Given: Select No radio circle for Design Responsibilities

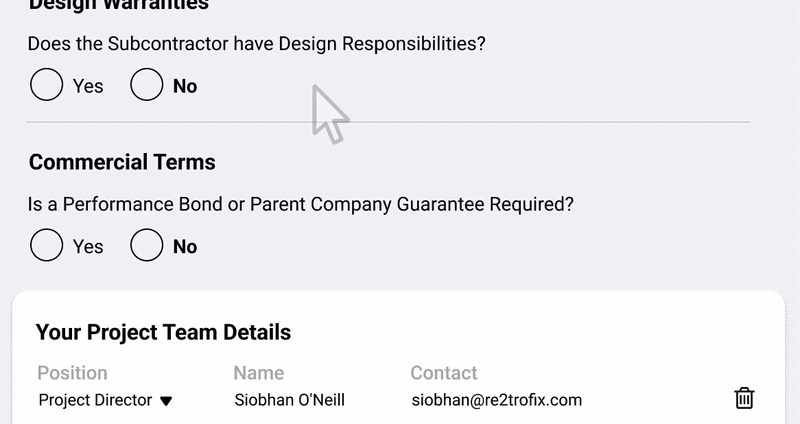Looking at the screenshot, I should point(146,85).
